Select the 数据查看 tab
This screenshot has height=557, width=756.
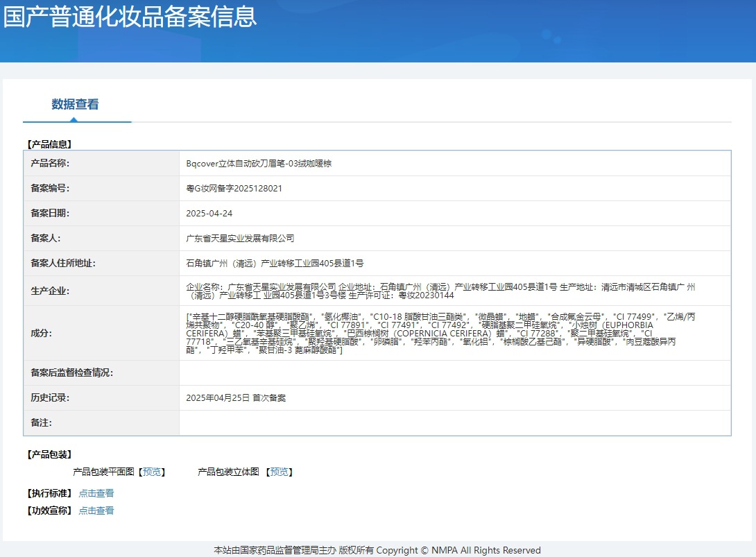(x=75, y=104)
